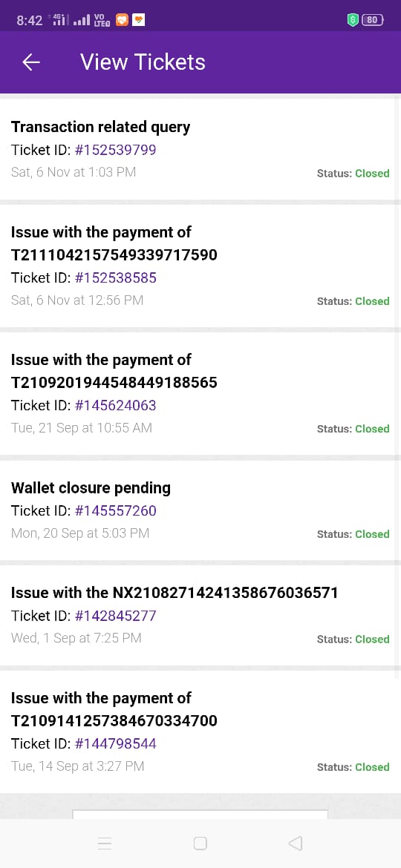Screen dimensions: 401x868
Task: Open ticket for payment T2111042157549339717590
Action: click(200, 266)
